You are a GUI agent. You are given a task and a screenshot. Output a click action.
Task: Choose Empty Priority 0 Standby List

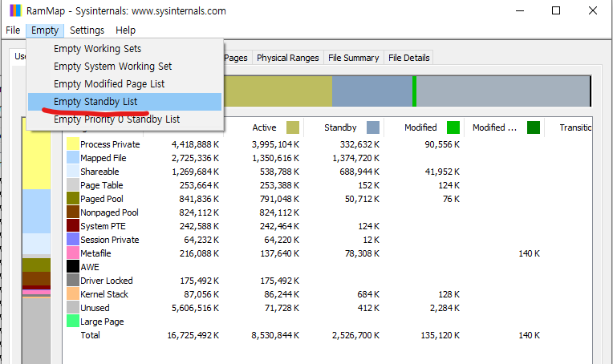(116, 119)
